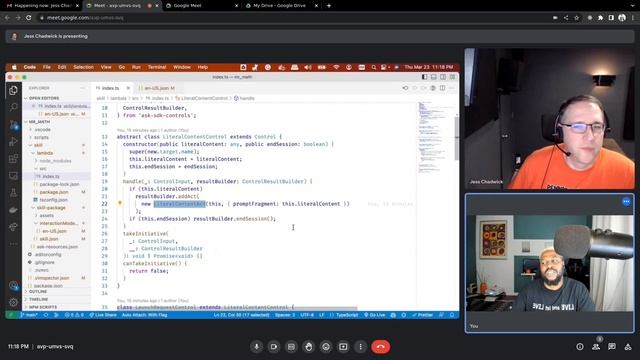The width and height of the screenshot is (640, 360).
Task: Open the VS Code Manage gear icon
Action: pyautogui.click(x=13, y=302)
